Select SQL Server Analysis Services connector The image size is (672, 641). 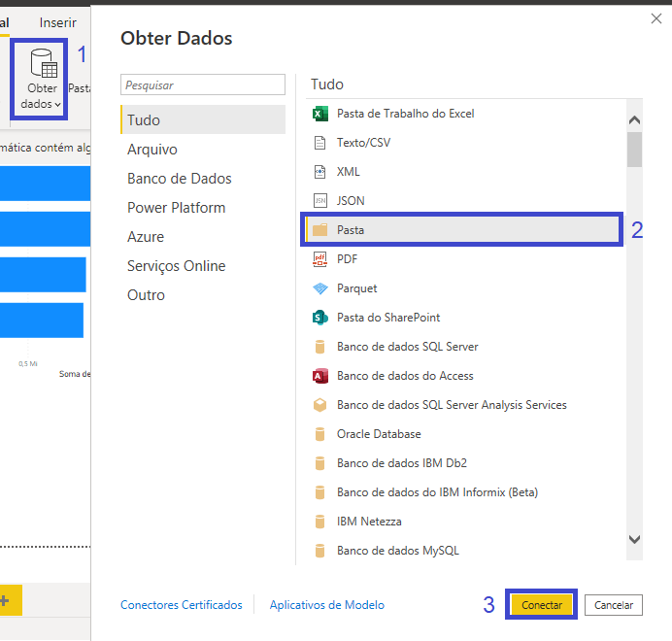coord(452,405)
